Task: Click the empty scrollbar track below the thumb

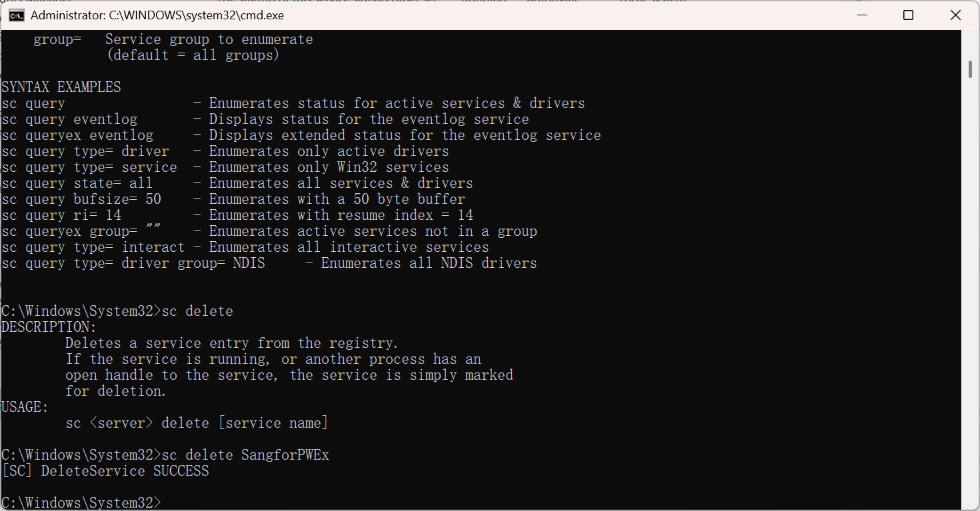Action: click(x=970, y=300)
